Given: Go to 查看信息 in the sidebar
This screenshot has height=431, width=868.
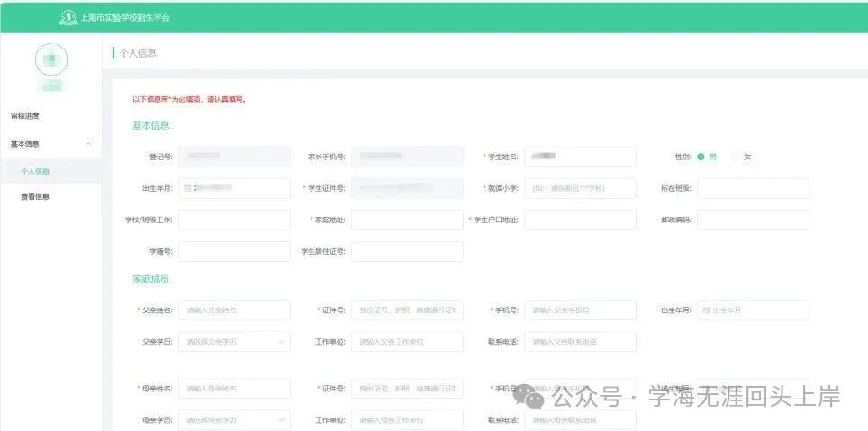Looking at the screenshot, I should (x=35, y=197).
